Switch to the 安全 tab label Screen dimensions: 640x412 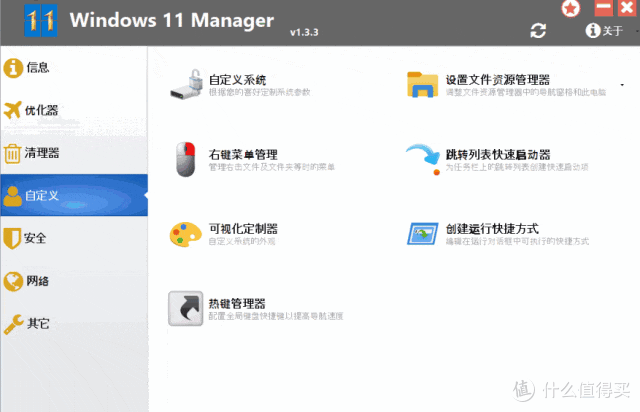pyautogui.click(x=35, y=238)
